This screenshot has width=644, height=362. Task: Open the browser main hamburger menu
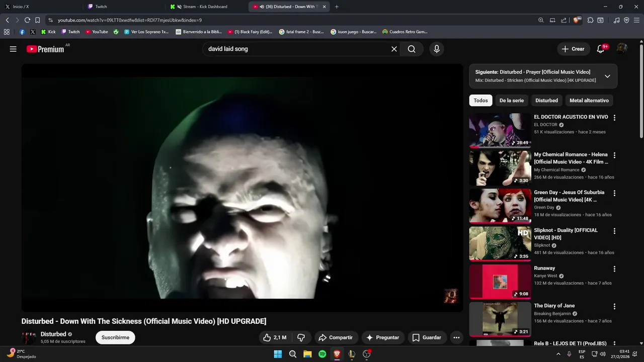point(636,20)
